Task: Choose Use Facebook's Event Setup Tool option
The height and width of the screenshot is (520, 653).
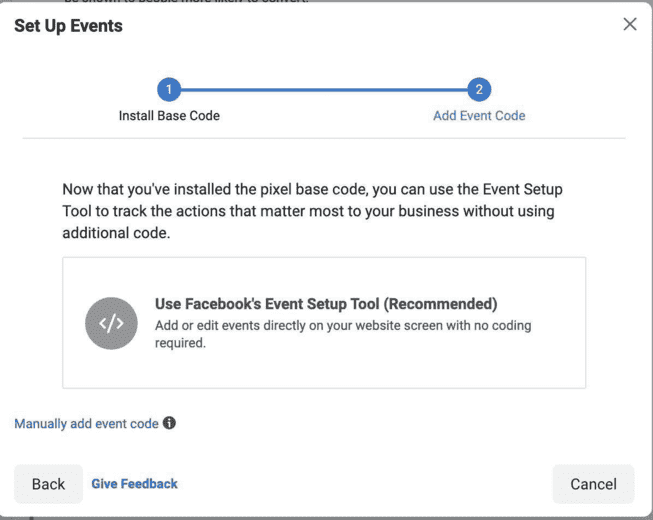Action: [324, 323]
